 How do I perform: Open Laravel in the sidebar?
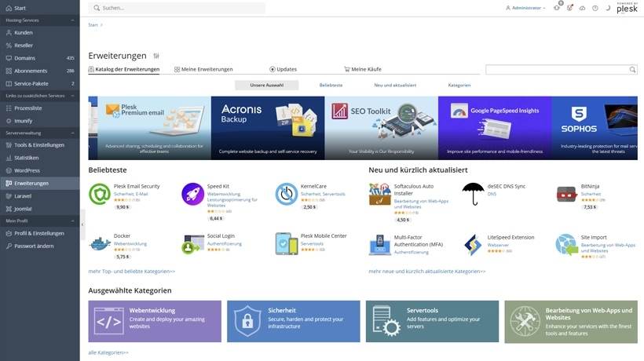40,195
